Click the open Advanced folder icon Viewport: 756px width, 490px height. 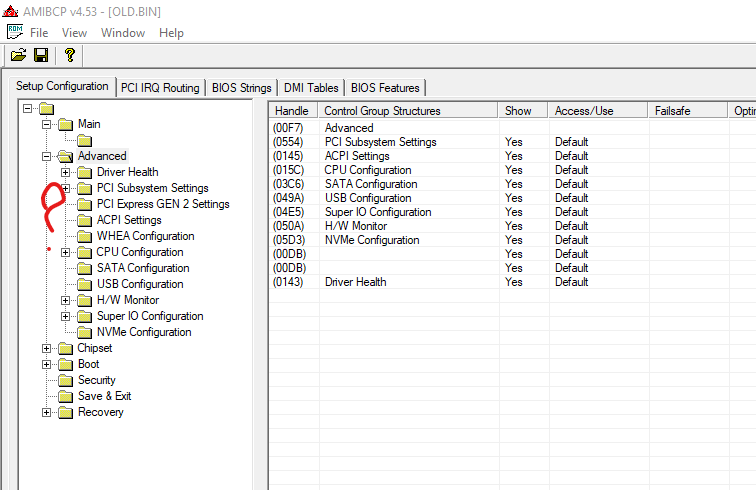(65, 156)
